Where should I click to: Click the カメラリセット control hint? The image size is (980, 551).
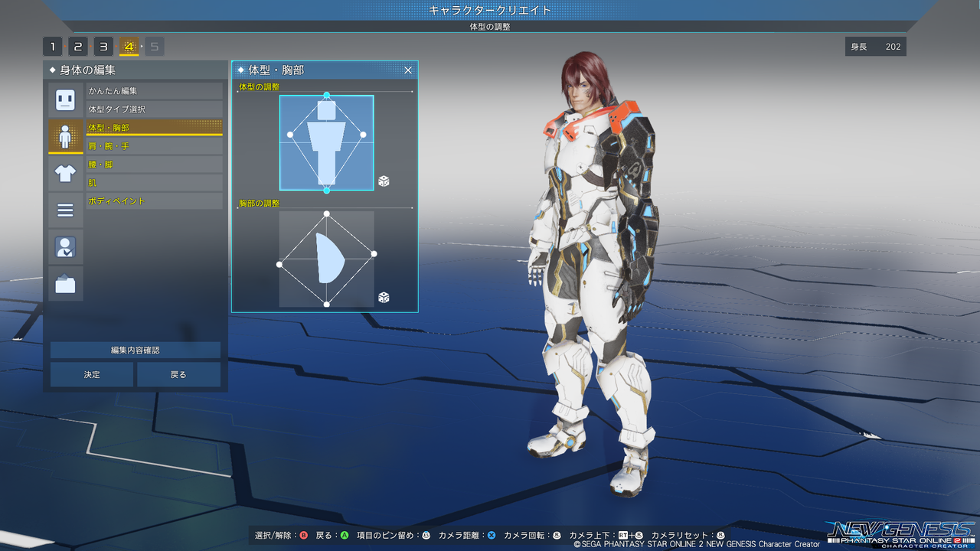click(688, 536)
